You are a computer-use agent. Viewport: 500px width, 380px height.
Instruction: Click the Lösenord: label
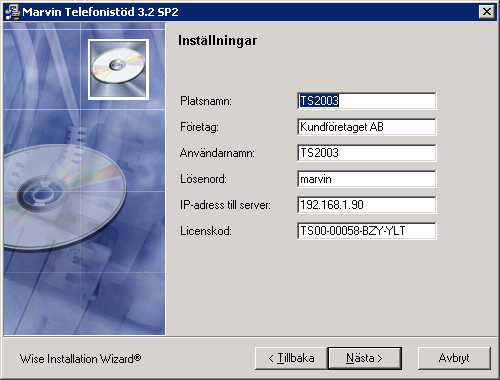pos(203,179)
